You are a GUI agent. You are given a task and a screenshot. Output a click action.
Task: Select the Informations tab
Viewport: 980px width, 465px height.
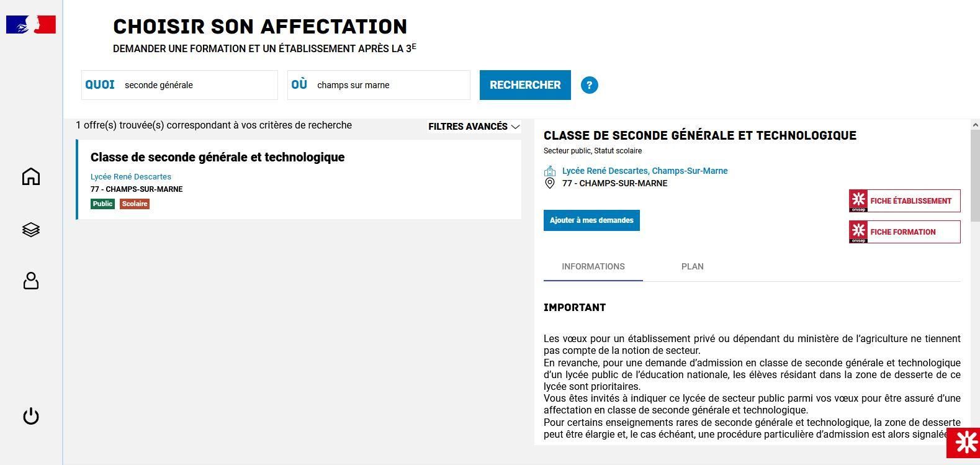click(593, 267)
